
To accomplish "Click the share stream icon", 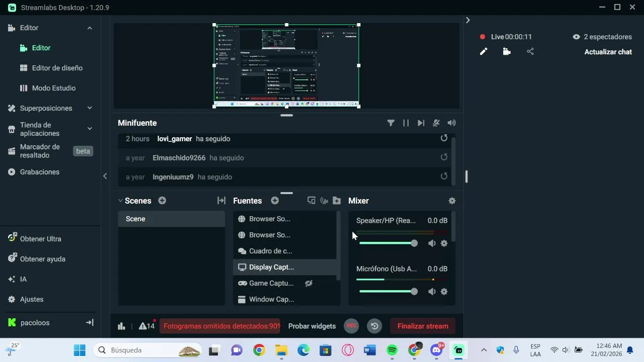I will 530,52.
